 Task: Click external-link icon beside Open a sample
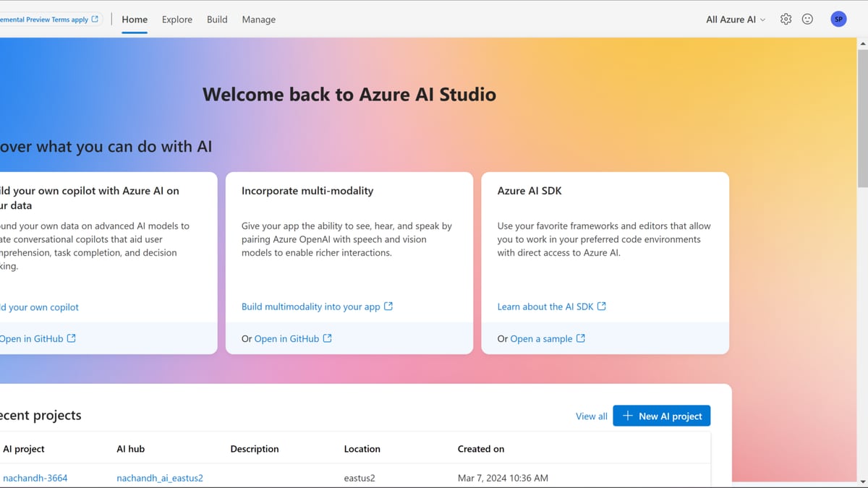pyautogui.click(x=581, y=338)
